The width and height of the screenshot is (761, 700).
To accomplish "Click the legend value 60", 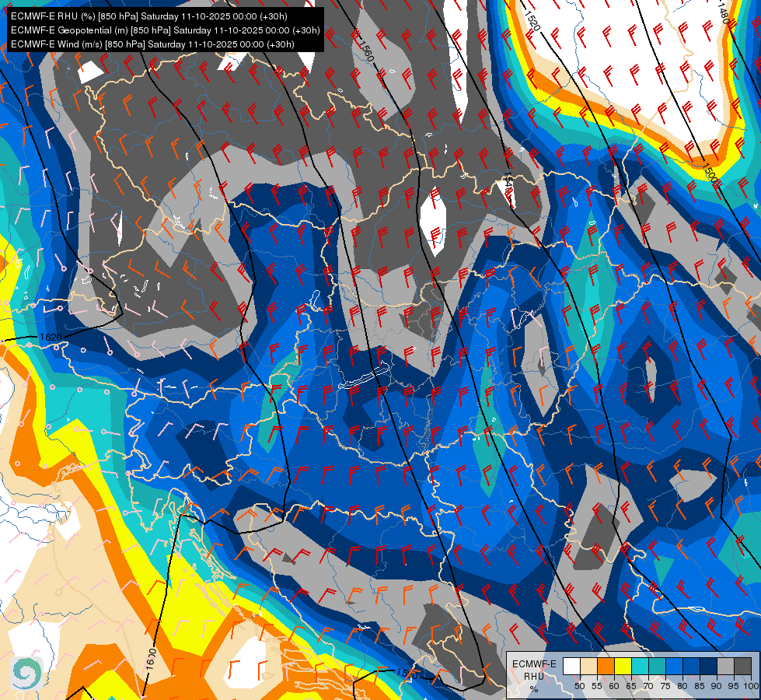I will [614, 686].
